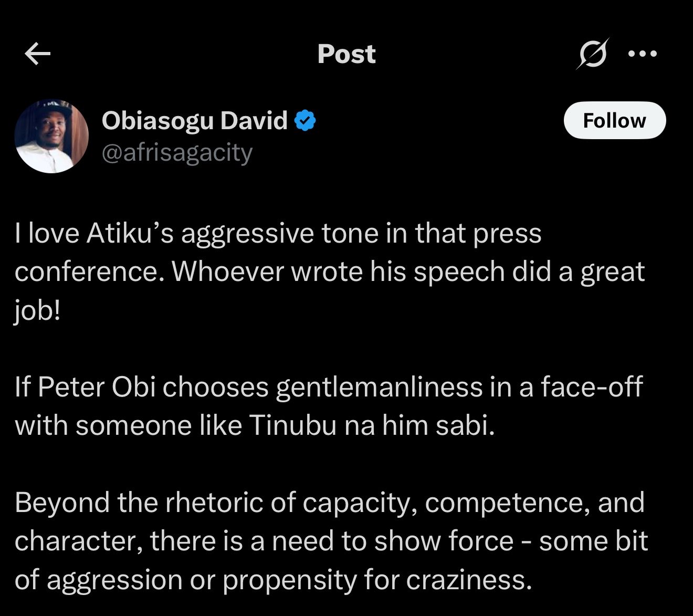Open the Grok slashed-circle icon
The width and height of the screenshot is (693, 616).
click(x=592, y=54)
